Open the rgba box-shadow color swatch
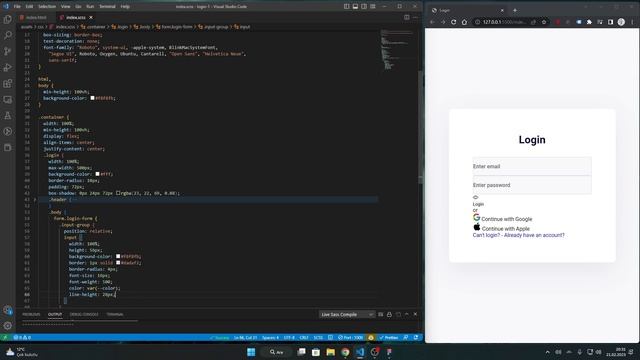640x360 pixels. pos(118,193)
